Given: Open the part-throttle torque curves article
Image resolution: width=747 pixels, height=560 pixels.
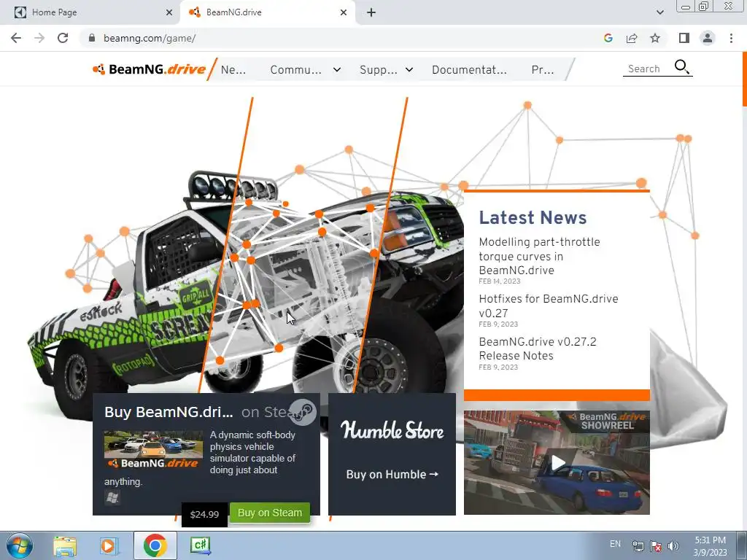Looking at the screenshot, I should click(x=539, y=256).
